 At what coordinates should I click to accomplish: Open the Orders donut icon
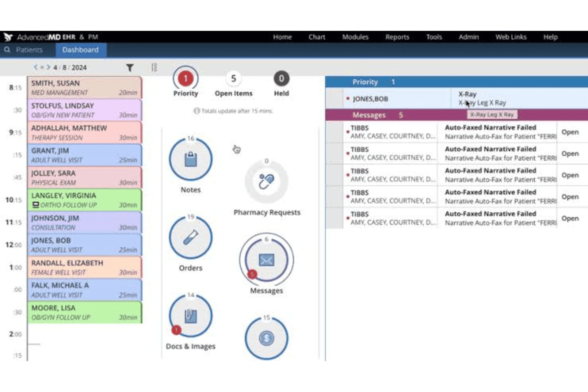pyautogui.click(x=191, y=238)
